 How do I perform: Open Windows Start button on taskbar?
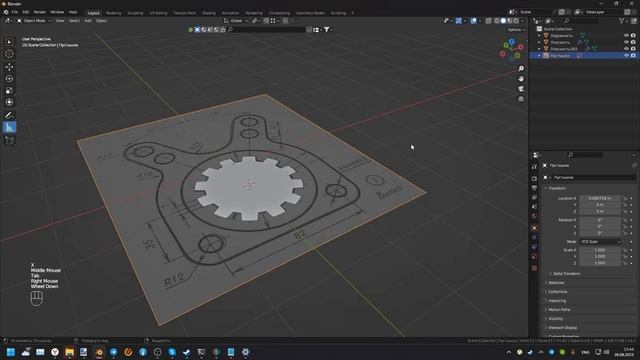(x=11, y=352)
